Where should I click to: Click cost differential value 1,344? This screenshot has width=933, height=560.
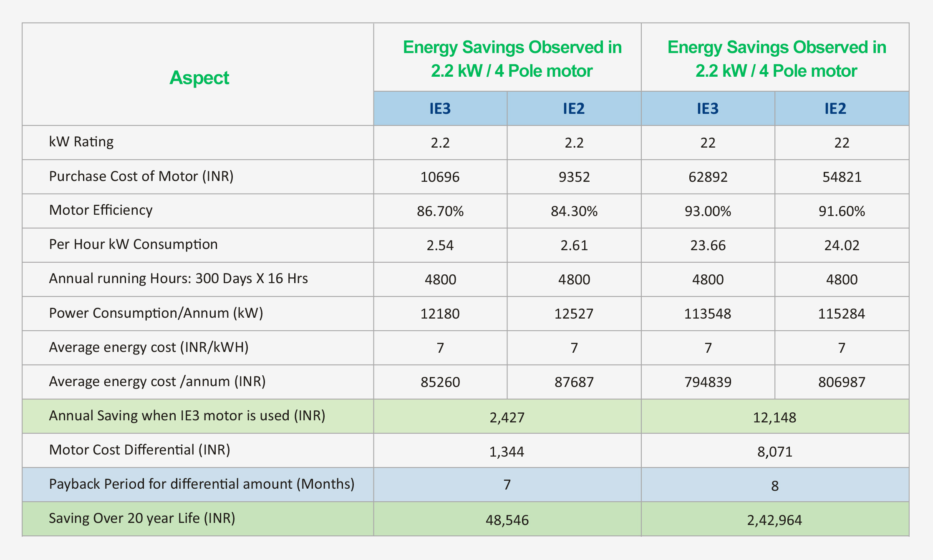(x=507, y=452)
